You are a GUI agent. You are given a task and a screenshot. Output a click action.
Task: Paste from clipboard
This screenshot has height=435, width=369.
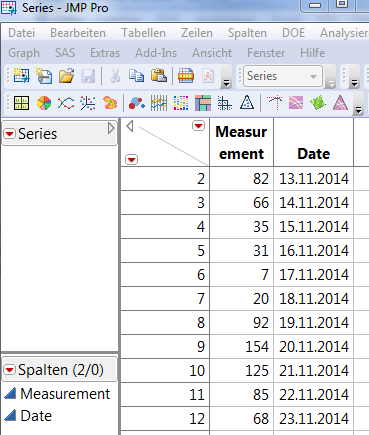(159, 76)
